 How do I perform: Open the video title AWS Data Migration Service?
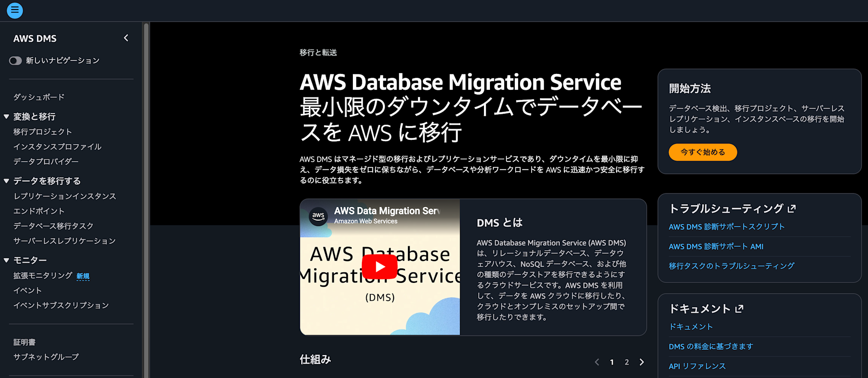(387, 211)
